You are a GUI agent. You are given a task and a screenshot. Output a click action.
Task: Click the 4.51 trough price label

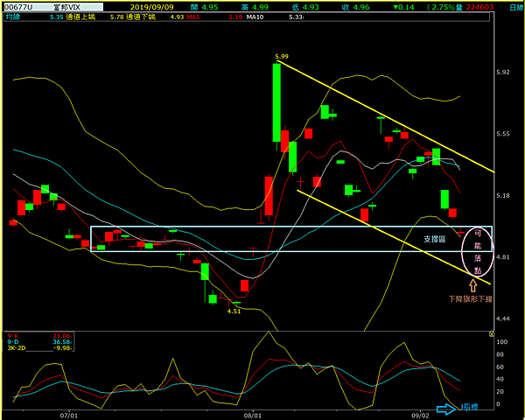[x=234, y=311]
